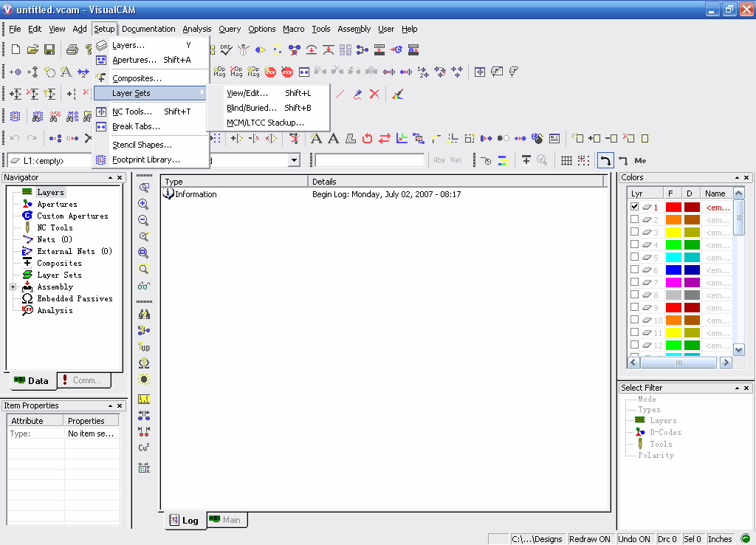Screen dimensions: 756x545
Task: Open the dropdown arrow next to the layer field
Action: click(294, 160)
